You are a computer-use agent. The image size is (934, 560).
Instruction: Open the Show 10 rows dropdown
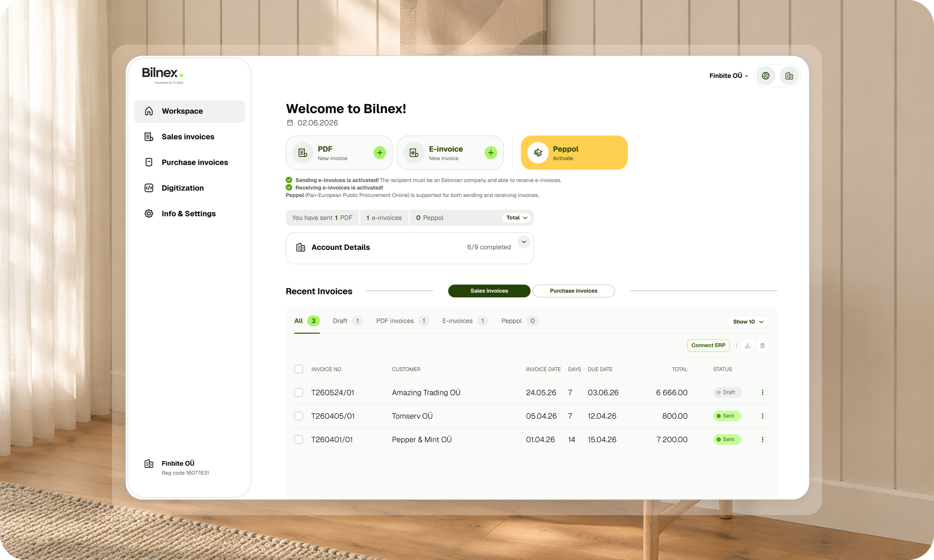pyautogui.click(x=748, y=322)
